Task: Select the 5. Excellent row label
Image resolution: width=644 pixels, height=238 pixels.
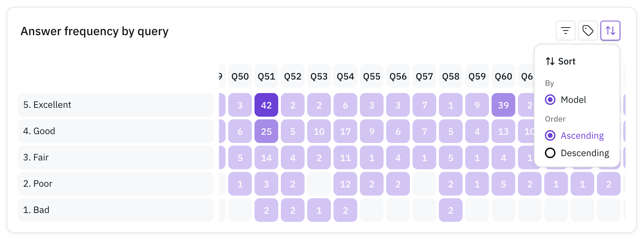Action: tap(116, 105)
